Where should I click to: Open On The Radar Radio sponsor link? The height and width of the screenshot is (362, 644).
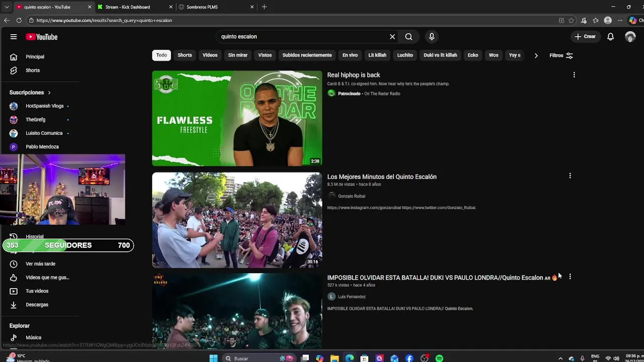tap(382, 94)
